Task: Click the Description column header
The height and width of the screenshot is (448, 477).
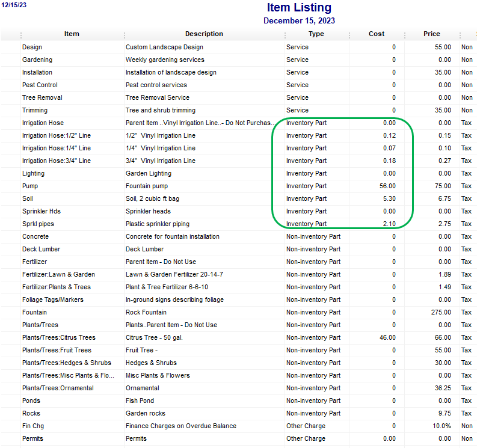Action: [204, 34]
